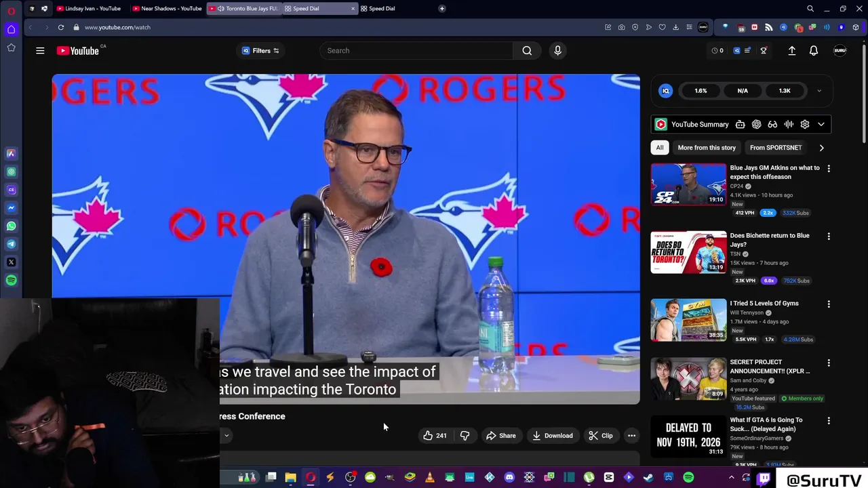Viewport: 868px width, 488px height.
Task: Open the extensions cube icon
Action: tap(856, 27)
